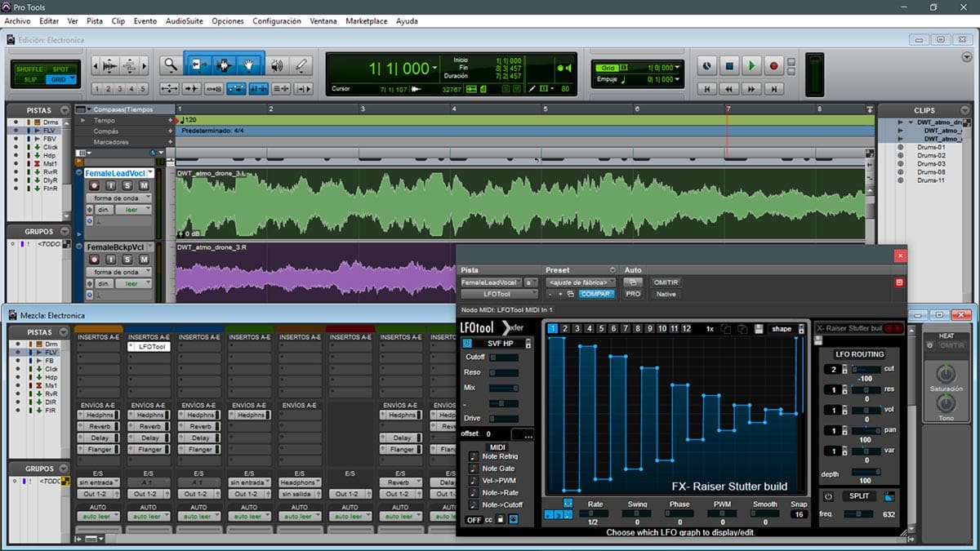Toggle the MIDI OFF button in LFOtool
The height and width of the screenshot is (551, 980).
pos(474,520)
